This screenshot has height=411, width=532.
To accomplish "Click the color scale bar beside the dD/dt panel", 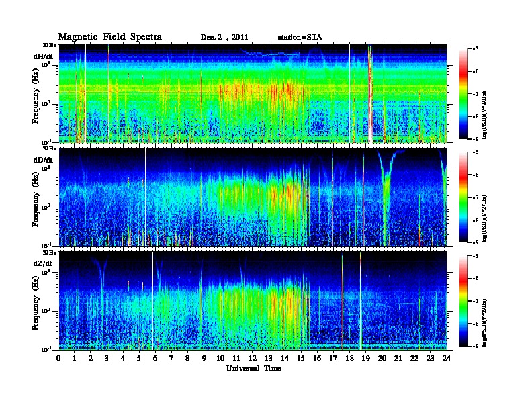I will pos(463,197).
